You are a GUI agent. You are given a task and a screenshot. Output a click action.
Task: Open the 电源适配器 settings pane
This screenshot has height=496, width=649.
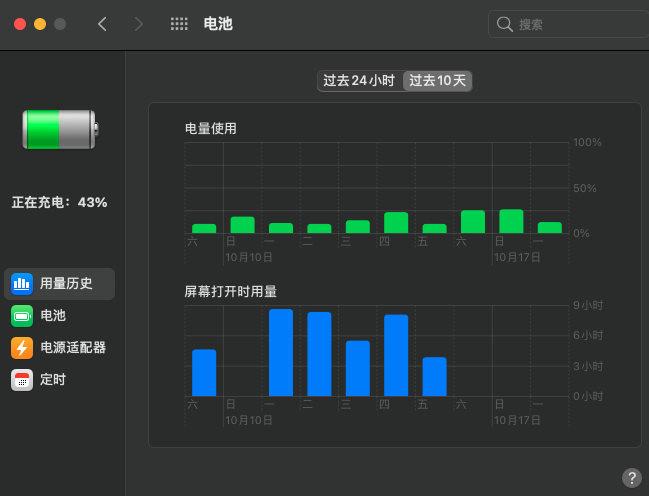(x=72, y=348)
